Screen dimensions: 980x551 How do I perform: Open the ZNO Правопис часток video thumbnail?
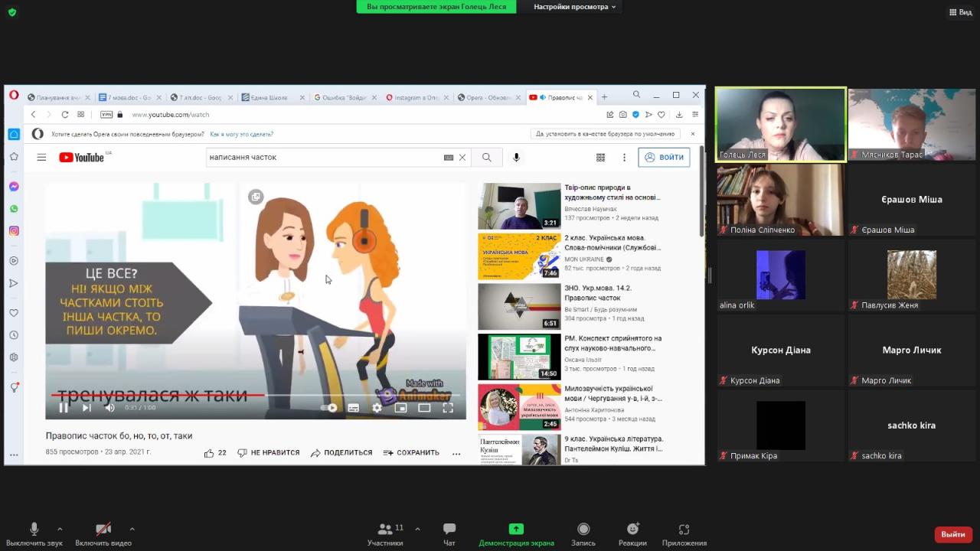tap(519, 306)
